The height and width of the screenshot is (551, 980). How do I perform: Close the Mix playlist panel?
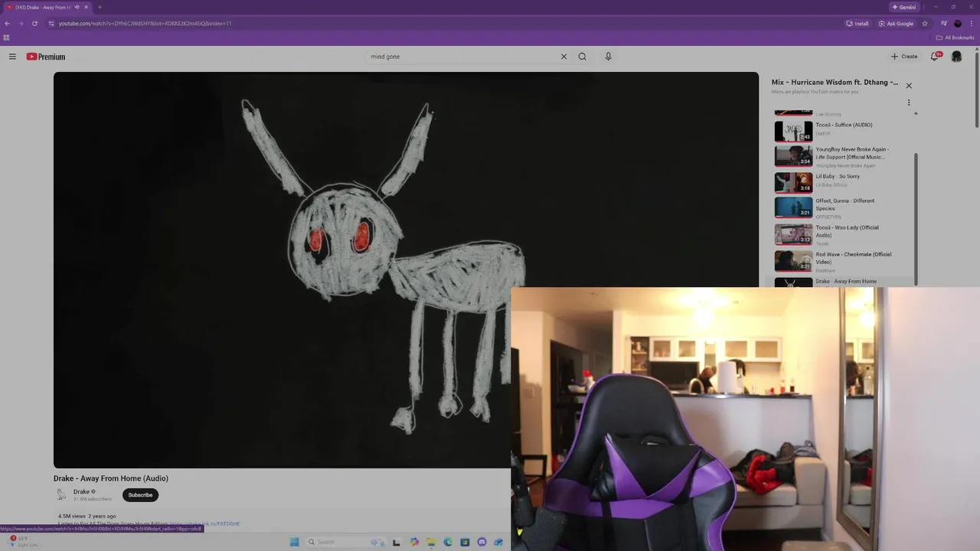coord(909,86)
